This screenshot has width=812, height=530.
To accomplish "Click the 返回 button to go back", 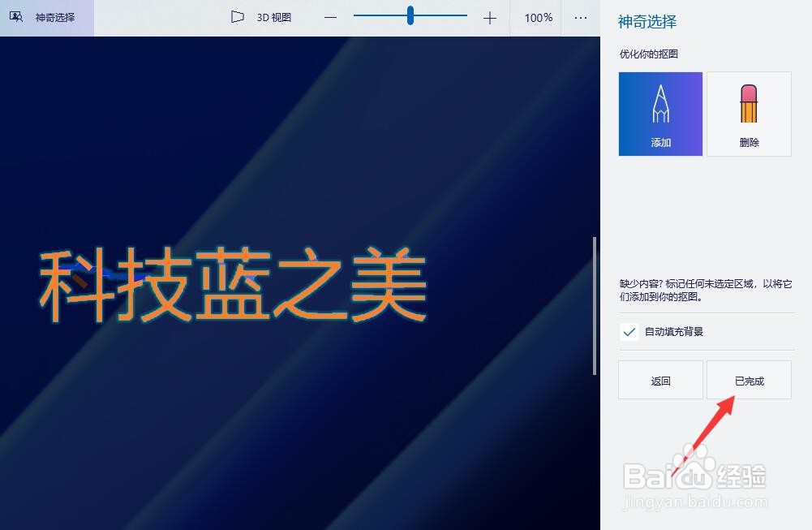I will click(659, 379).
